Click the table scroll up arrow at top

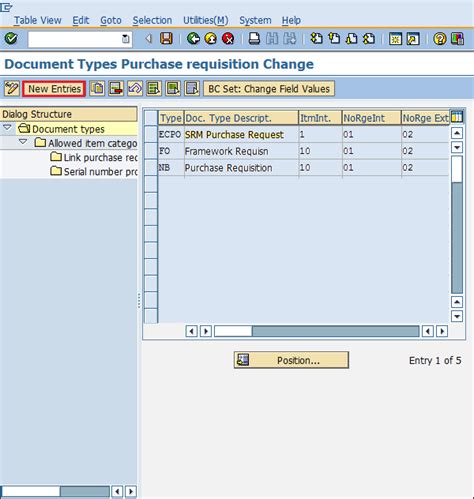click(457, 133)
